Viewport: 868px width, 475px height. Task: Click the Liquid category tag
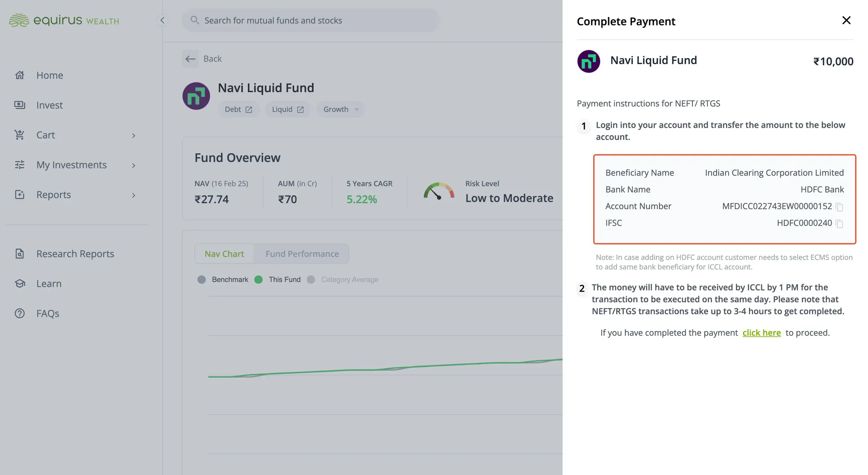(288, 109)
